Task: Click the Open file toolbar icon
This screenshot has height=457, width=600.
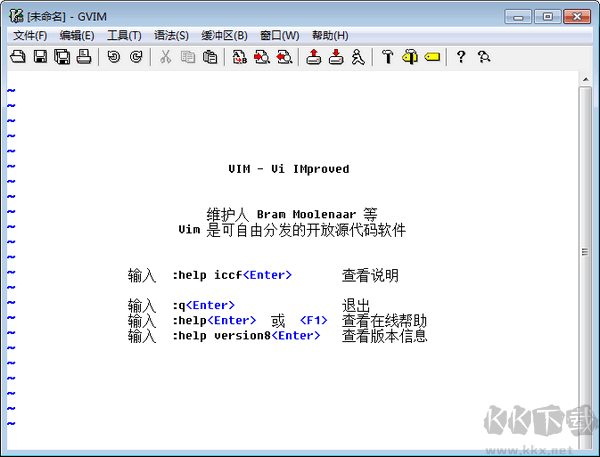Action: point(18,57)
